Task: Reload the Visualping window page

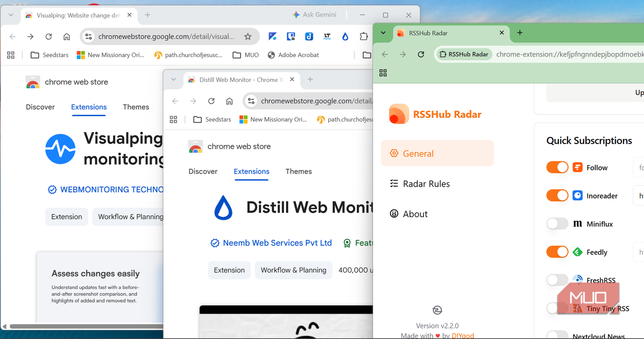Action: pyautogui.click(x=48, y=36)
